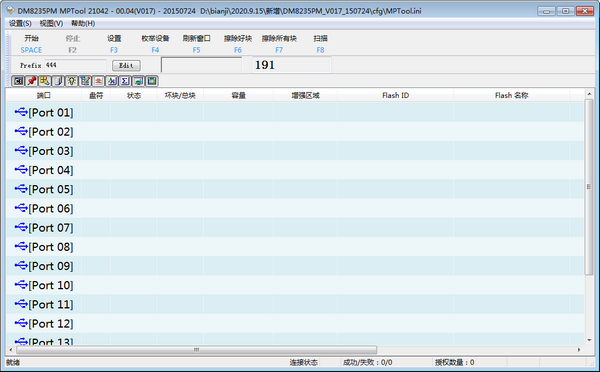Click the 就绪 status text
Image resolution: width=600 pixels, height=372 pixels.
click(x=13, y=362)
